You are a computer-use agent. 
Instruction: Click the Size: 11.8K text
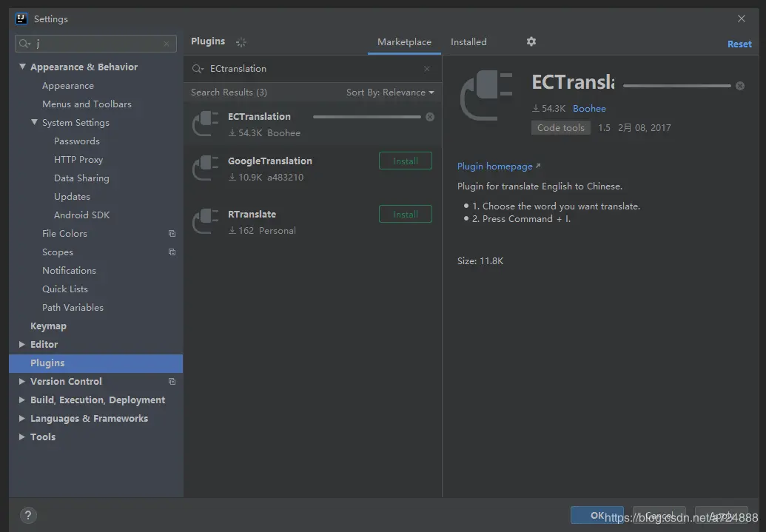coord(480,261)
